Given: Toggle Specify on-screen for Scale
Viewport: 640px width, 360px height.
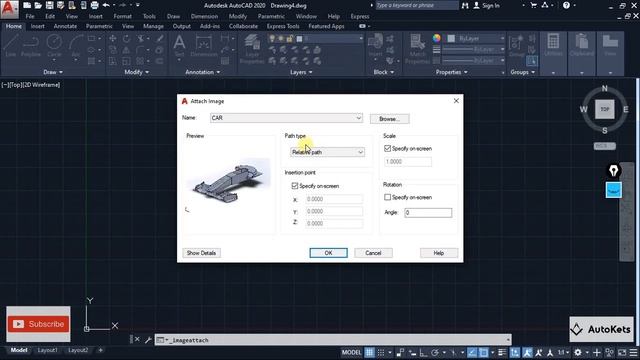Looking at the screenshot, I should (387, 149).
